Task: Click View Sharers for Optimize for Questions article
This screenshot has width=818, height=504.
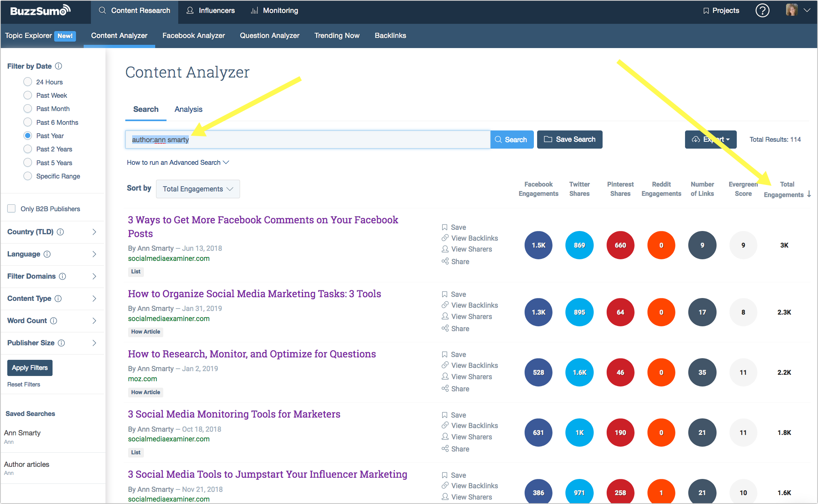Action: coord(467,376)
